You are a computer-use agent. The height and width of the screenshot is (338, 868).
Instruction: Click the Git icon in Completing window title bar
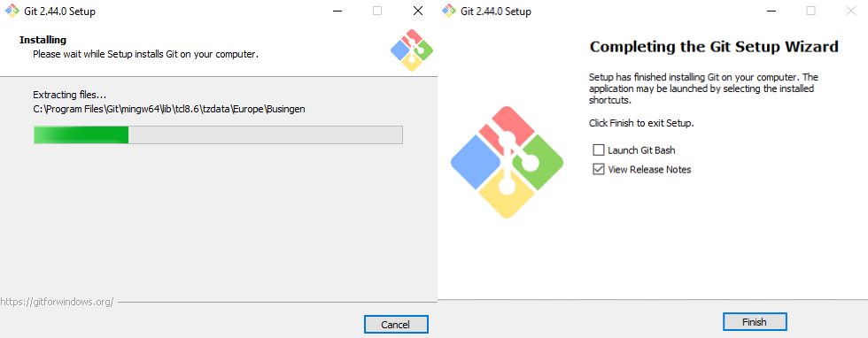(448, 12)
